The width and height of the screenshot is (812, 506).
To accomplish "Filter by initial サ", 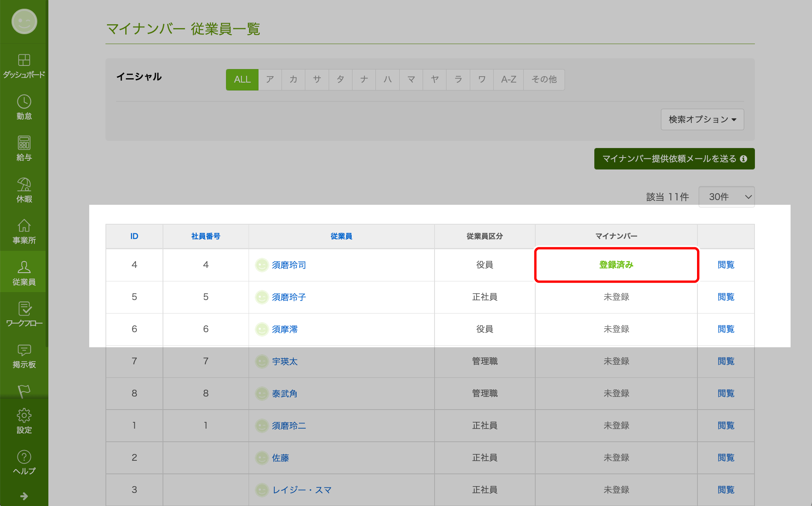I will [x=317, y=79].
